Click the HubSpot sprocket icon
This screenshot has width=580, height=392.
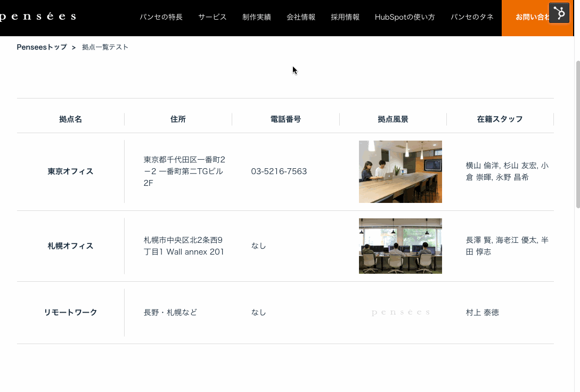click(x=559, y=13)
